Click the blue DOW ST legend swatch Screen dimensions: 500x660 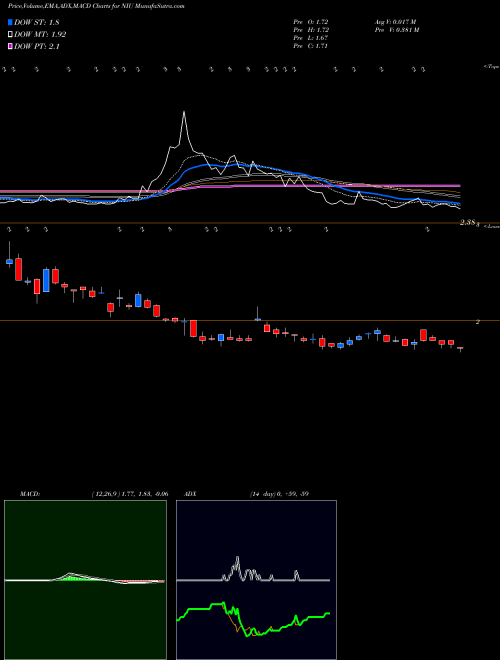(11, 23)
